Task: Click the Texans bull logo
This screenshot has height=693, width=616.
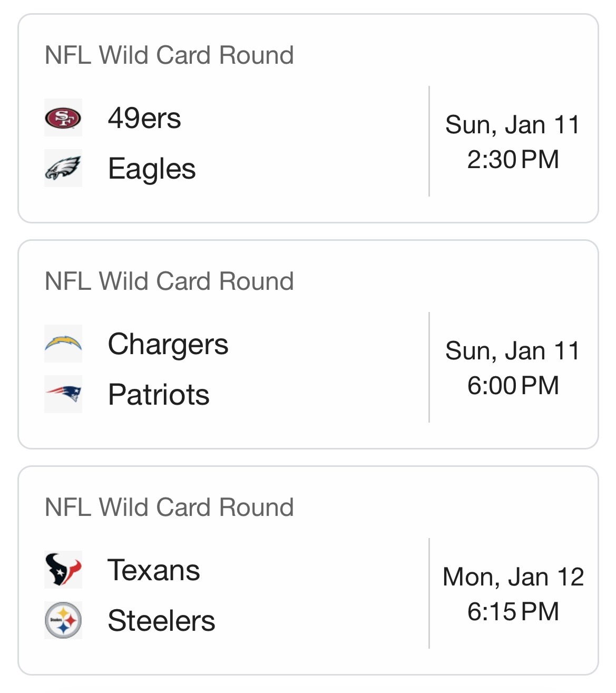Action: (63, 569)
